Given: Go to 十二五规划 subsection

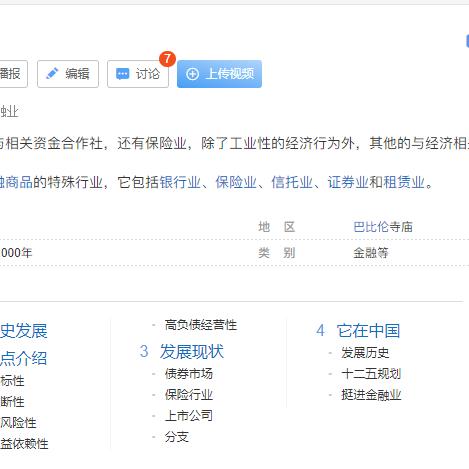Looking at the screenshot, I should [x=371, y=374].
